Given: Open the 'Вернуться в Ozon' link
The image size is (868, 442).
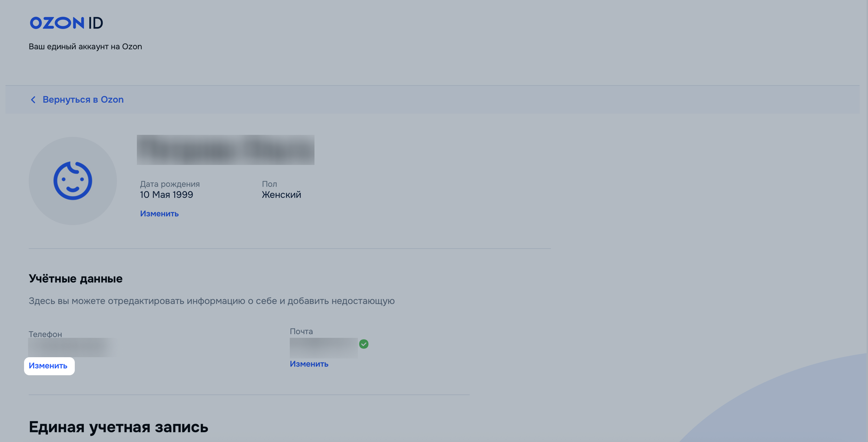Looking at the screenshot, I should pos(83,100).
